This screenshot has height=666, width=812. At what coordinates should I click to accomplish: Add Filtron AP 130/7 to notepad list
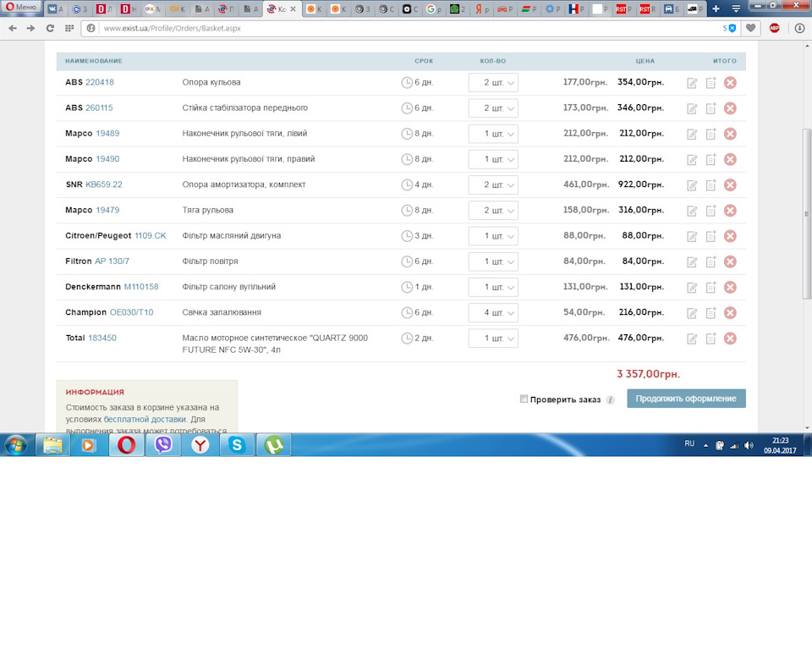coord(711,261)
